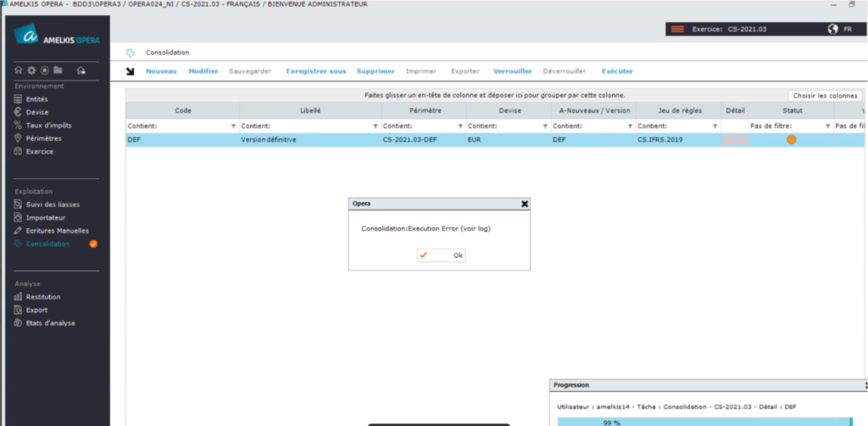Click the EUR devise cell

(509, 140)
